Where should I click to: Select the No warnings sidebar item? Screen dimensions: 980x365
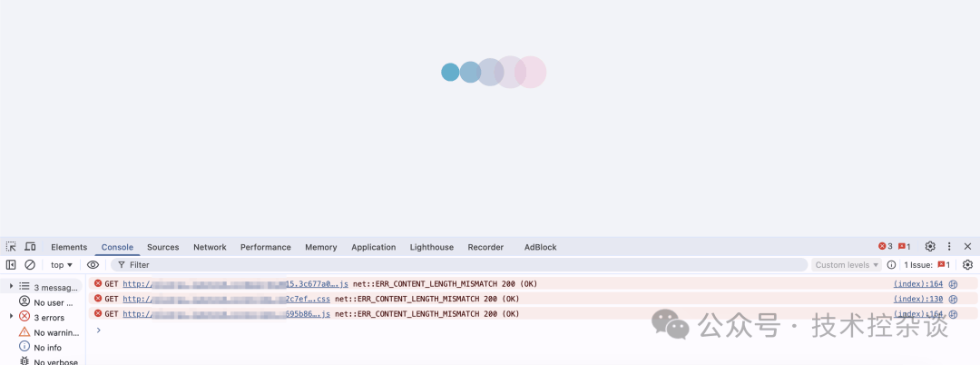[53, 332]
